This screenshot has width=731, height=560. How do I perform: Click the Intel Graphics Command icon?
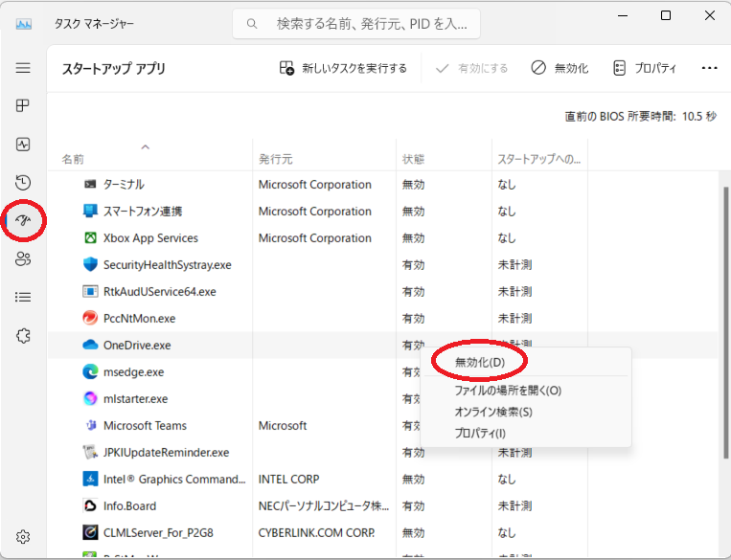click(90, 479)
